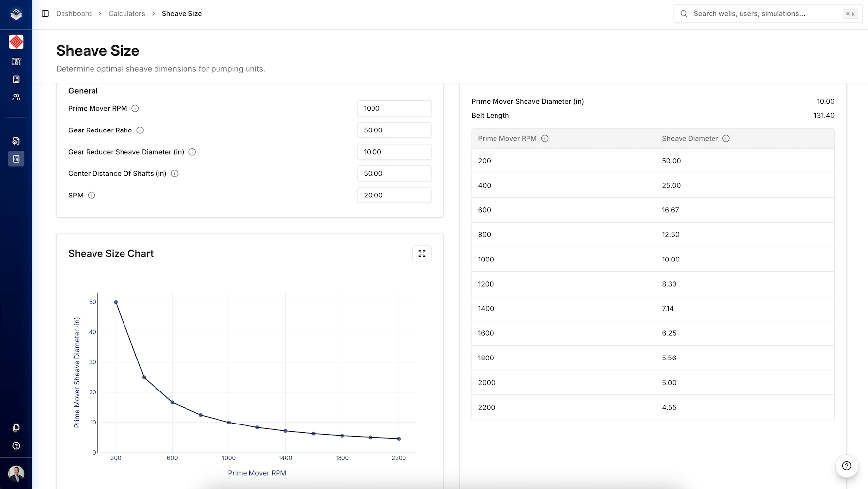Expand the Sheave Size Chart to fullscreen
The width and height of the screenshot is (868, 489).
pyautogui.click(x=422, y=253)
